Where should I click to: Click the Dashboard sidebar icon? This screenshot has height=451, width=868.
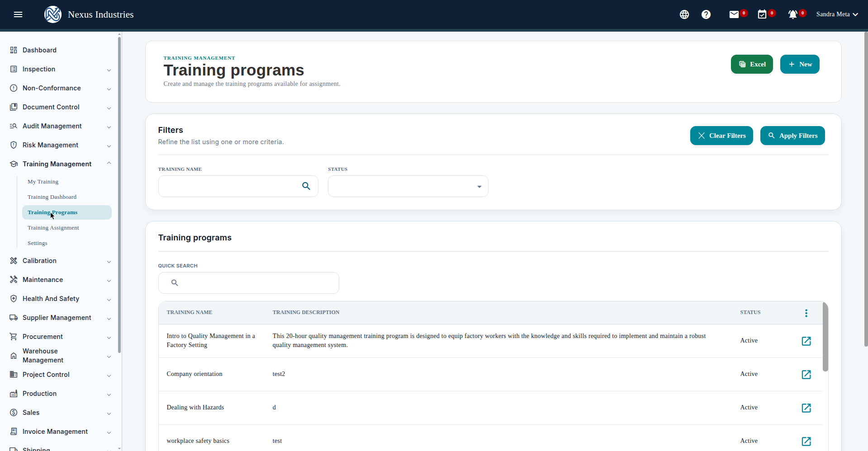point(14,50)
